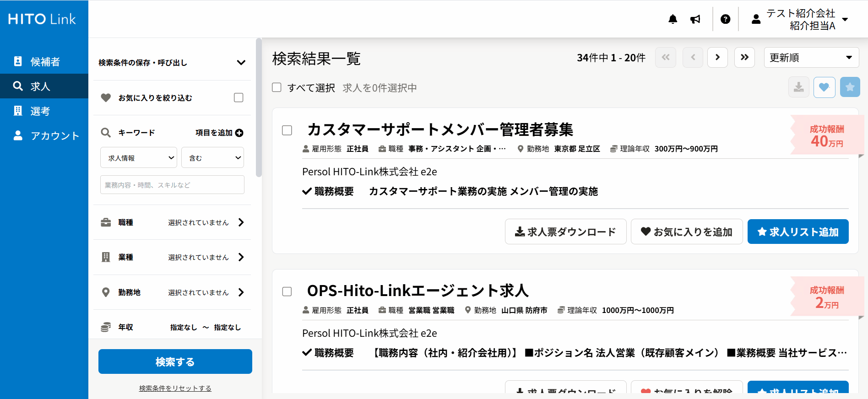This screenshot has width=868, height=399.
Task: Open OPS-Hito-Linkエージェント求人 job title
Action: tap(418, 291)
